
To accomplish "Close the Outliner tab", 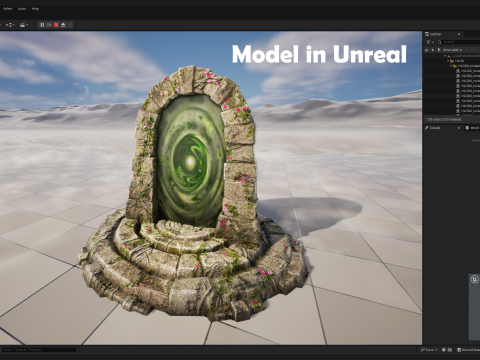I will point(459,34).
